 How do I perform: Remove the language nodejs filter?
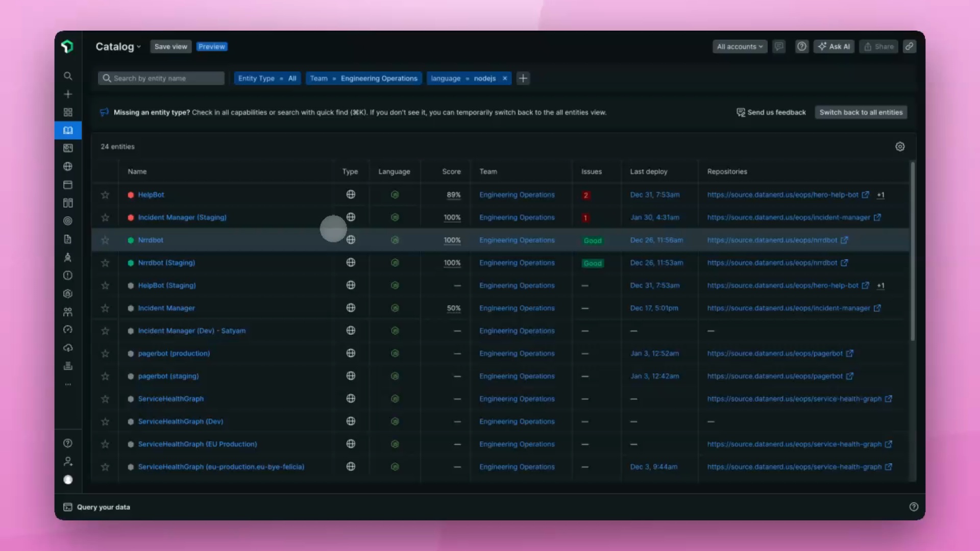coord(505,79)
